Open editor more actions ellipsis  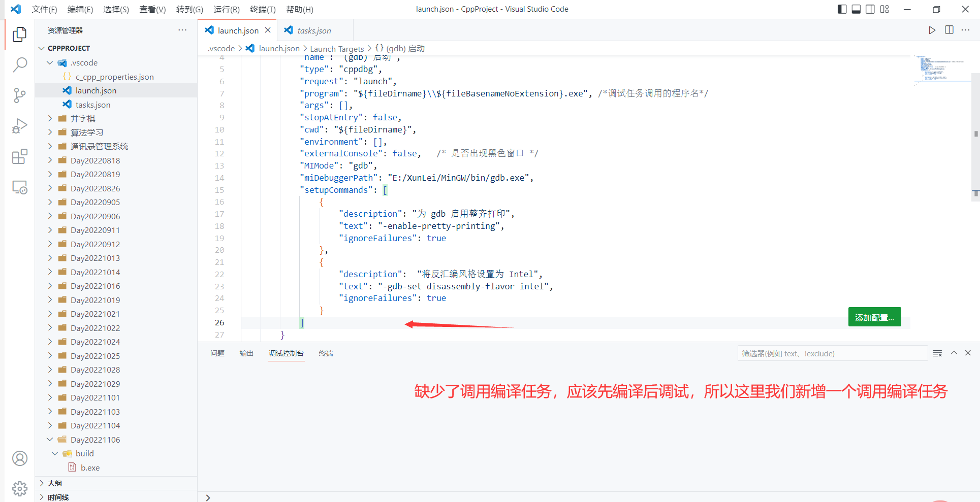pyautogui.click(x=966, y=30)
